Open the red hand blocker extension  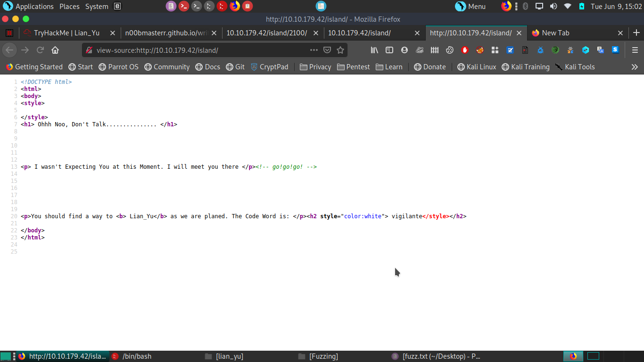pos(465,50)
